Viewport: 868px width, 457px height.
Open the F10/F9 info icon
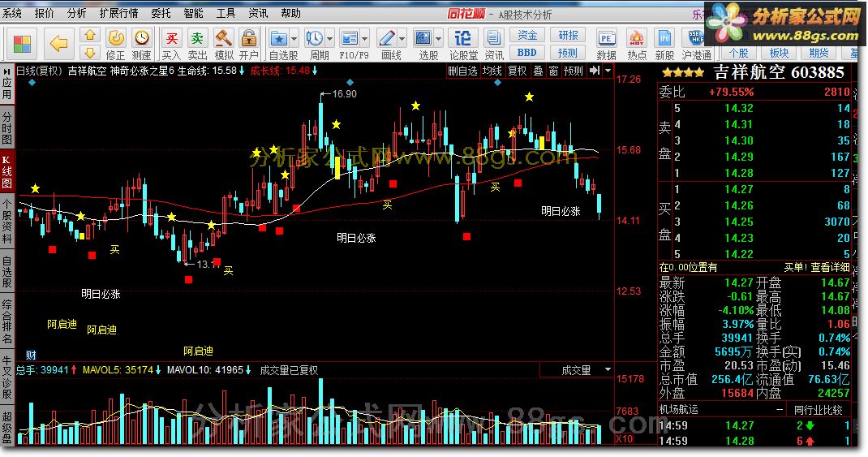pos(350,38)
